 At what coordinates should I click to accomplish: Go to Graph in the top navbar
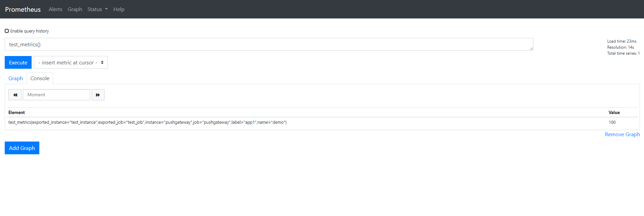point(75,9)
